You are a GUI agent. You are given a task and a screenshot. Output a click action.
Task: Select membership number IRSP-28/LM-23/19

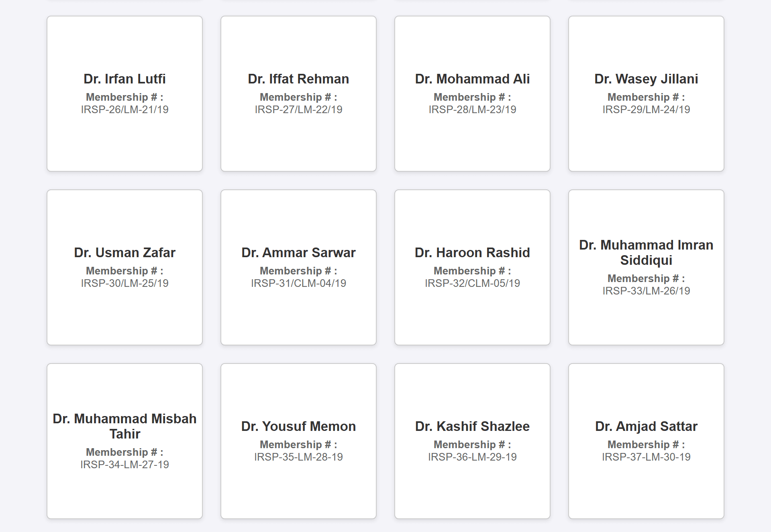coord(472,110)
